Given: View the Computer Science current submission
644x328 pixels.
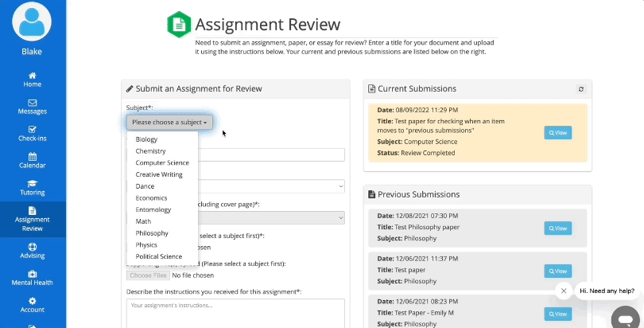Looking at the screenshot, I should [558, 133].
